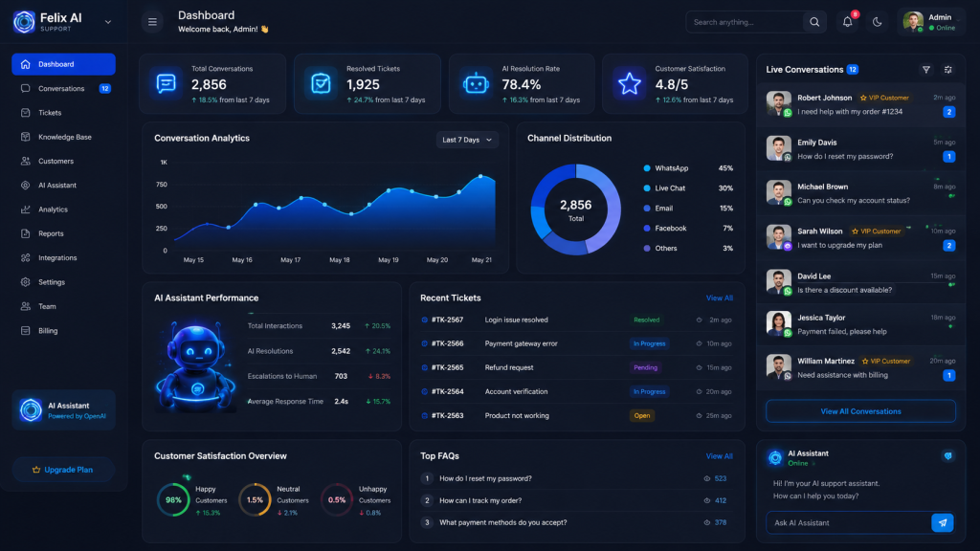This screenshot has height=551, width=980.
Task: Open Conversations in the sidebar
Action: coord(64,89)
